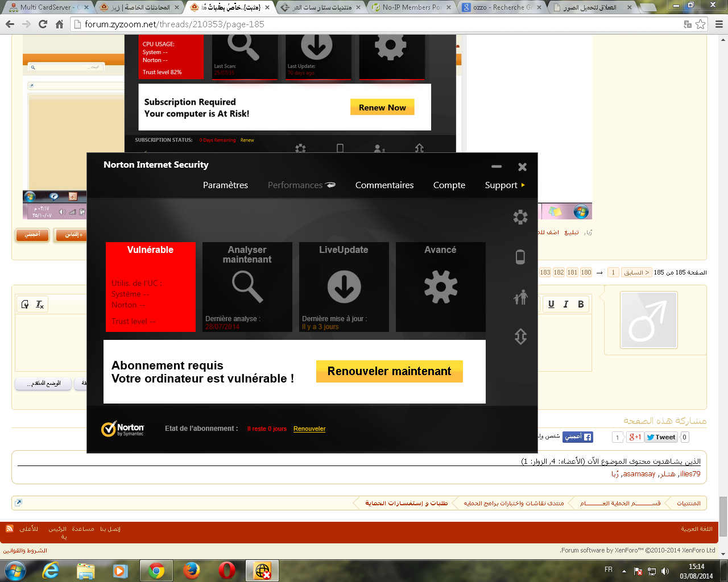Bookmark page with the star icon

701,24
